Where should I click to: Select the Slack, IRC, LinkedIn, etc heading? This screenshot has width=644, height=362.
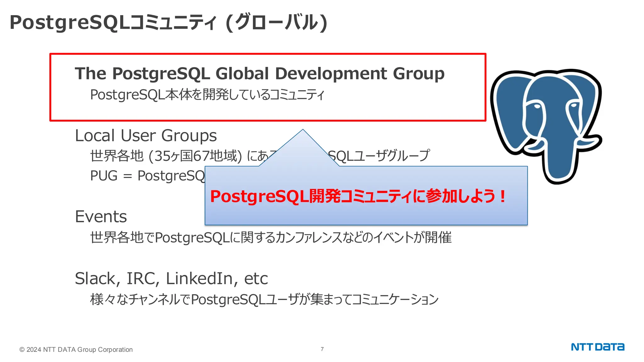171,279
